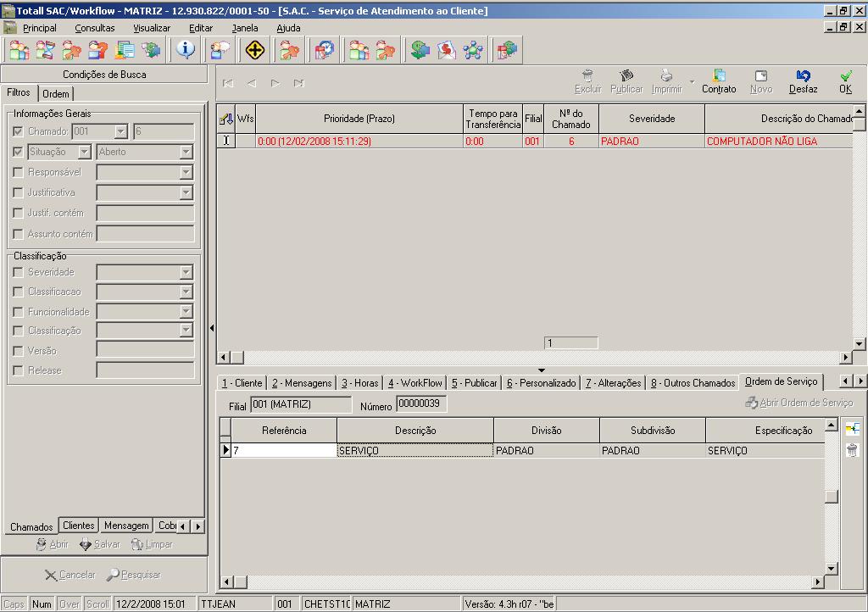Open the 4 - WorkFlow tab
This screenshot has width=868, height=612.
tap(415, 383)
